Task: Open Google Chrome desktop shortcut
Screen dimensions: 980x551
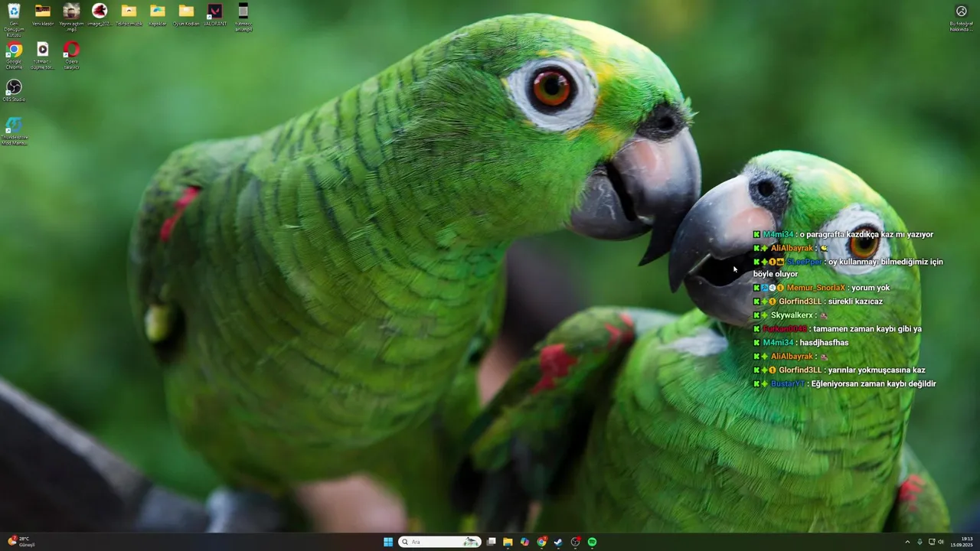Action: click(14, 57)
